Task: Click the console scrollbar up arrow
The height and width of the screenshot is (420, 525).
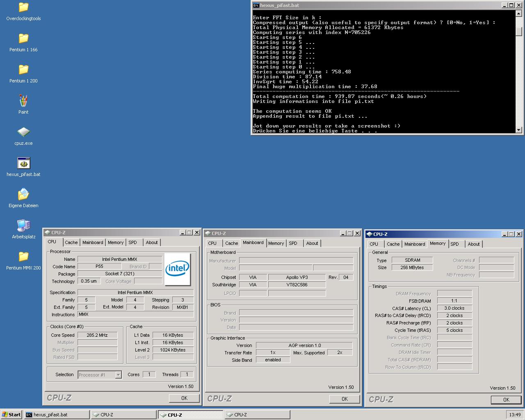Action: tap(519, 14)
